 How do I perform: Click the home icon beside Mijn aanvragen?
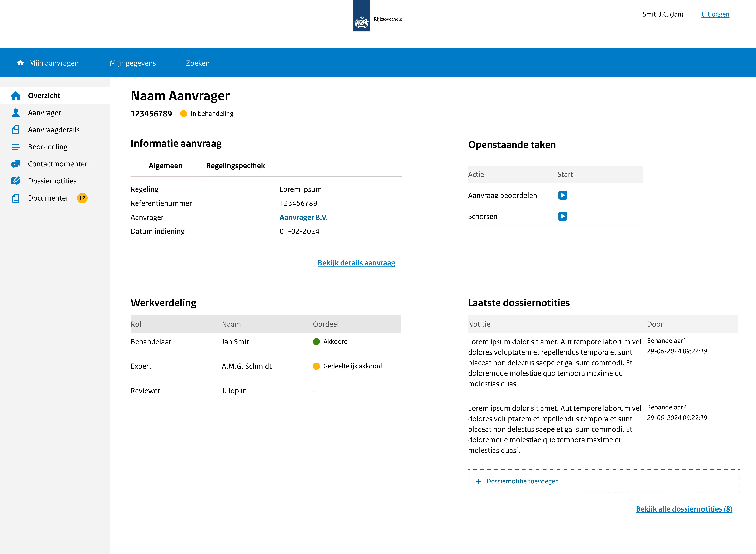20,63
